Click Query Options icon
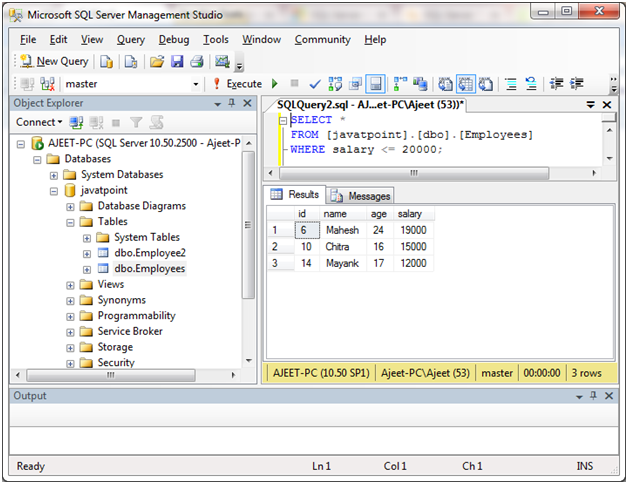The height and width of the screenshot is (484, 628). [x=355, y=84]
